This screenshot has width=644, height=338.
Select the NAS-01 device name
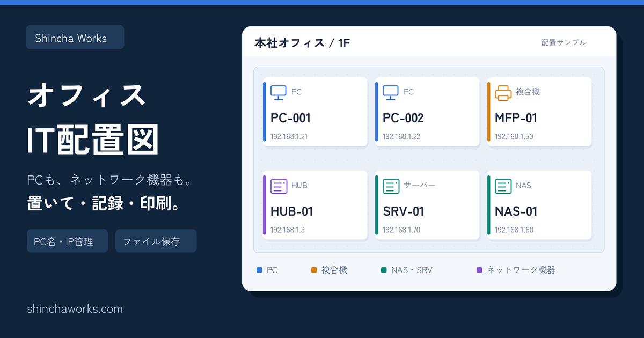click(x=515, y=211)
